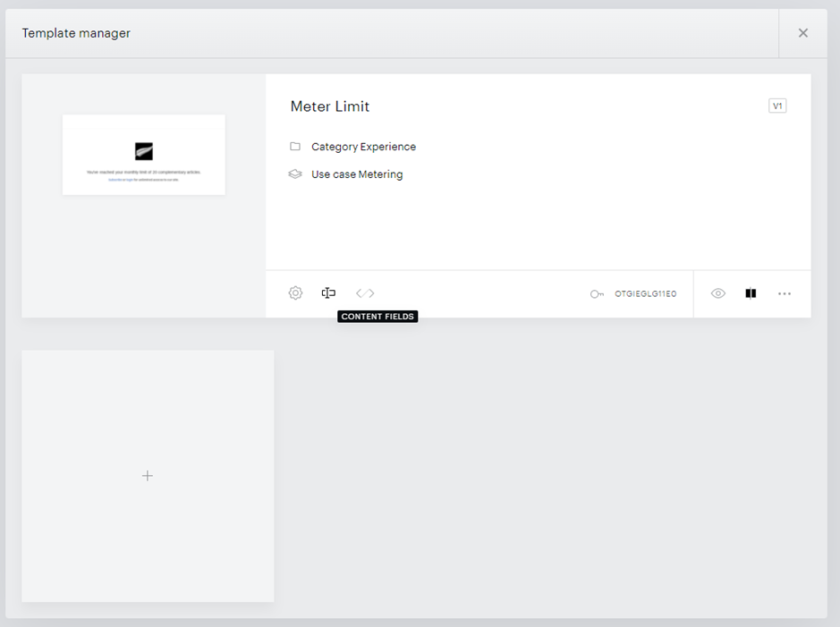Close the Template manager dialog
Screen dimensions: 840x627
click(803, 33)
